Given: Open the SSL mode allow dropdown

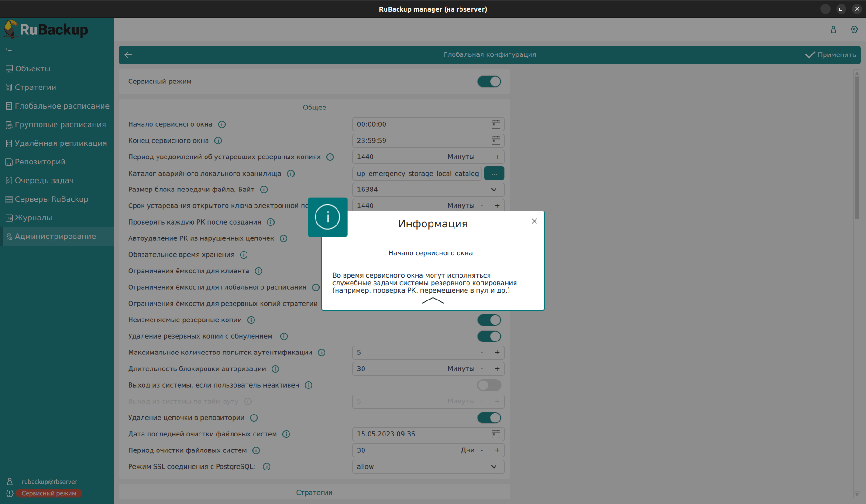Looking at the screenshot, I should pyautogui.click(x=494, y=467).
